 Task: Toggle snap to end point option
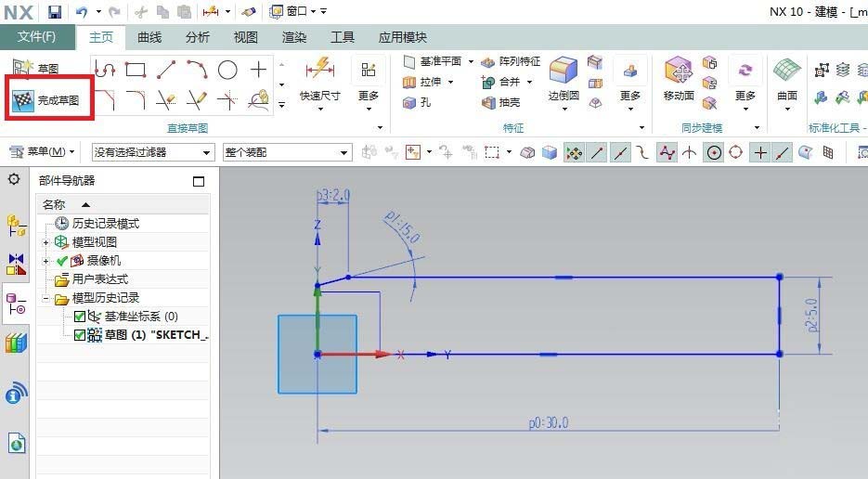click(597, 152)
